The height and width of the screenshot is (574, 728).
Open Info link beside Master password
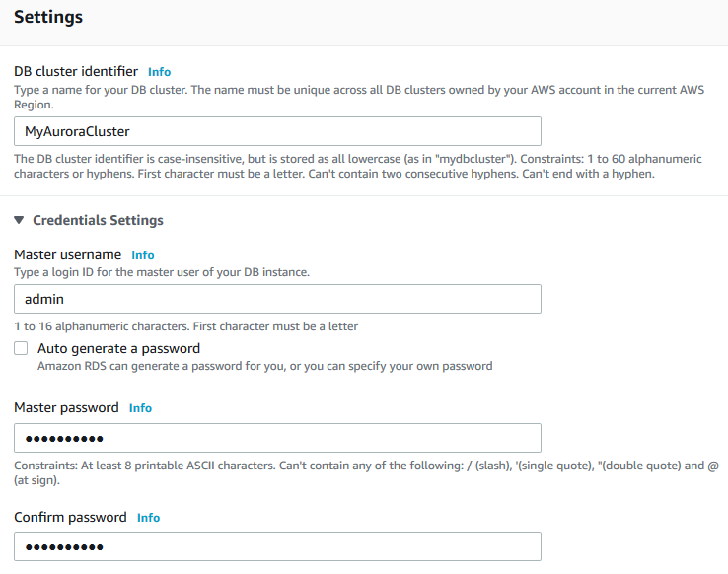[x=141, y=408]
